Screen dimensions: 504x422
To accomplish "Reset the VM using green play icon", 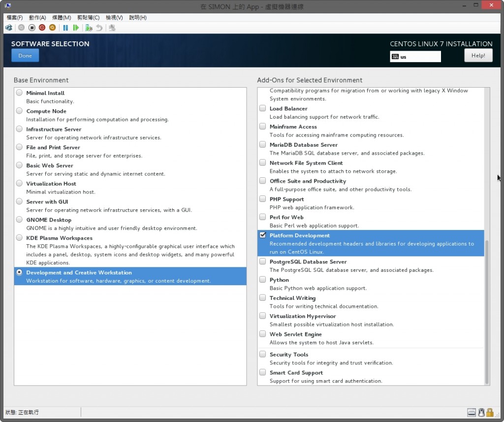I will (76, 28).
